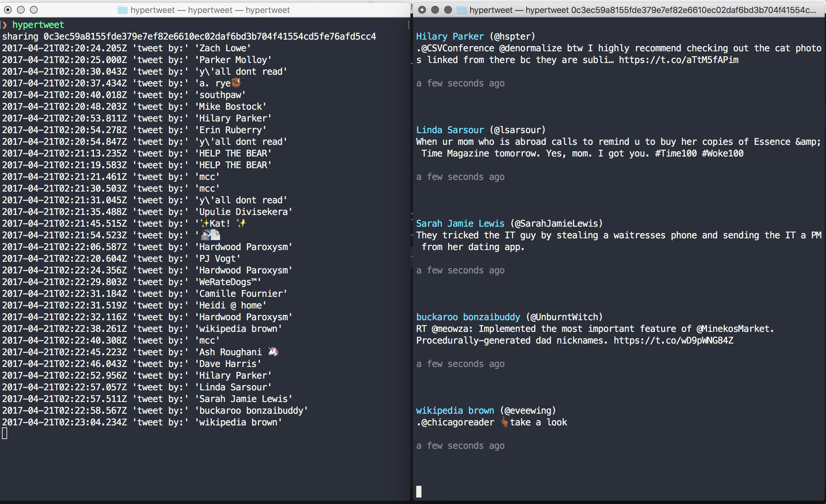Click the right window title starting 'hypertweet — hypertweet 0c3ec59'

(643, 10)
